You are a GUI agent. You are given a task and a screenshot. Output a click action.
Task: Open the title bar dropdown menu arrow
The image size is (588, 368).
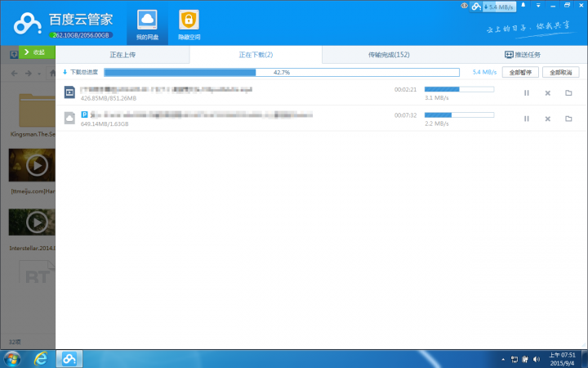538,6
